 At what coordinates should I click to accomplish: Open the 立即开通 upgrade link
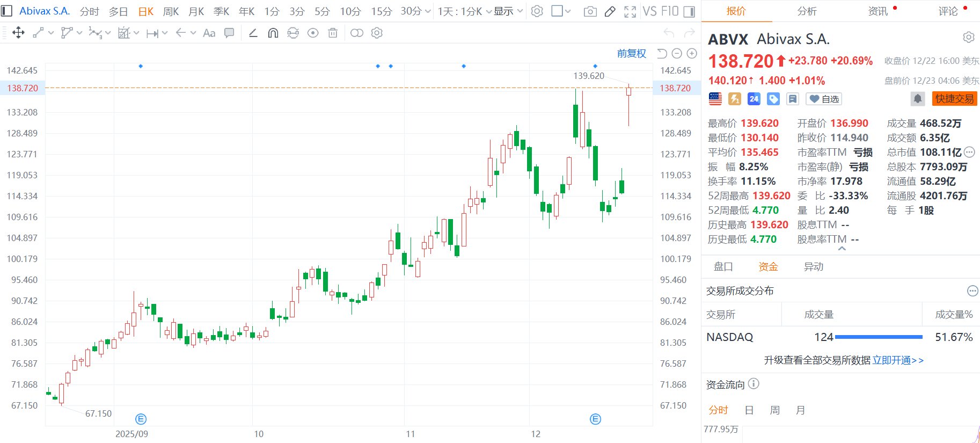(x=897, y=360)
